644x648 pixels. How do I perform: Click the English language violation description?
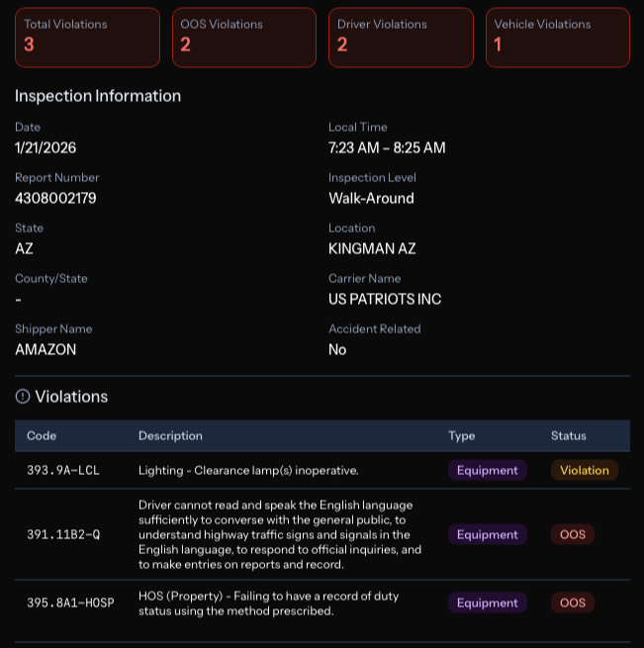pyautogui.click(x=280, y=535)
